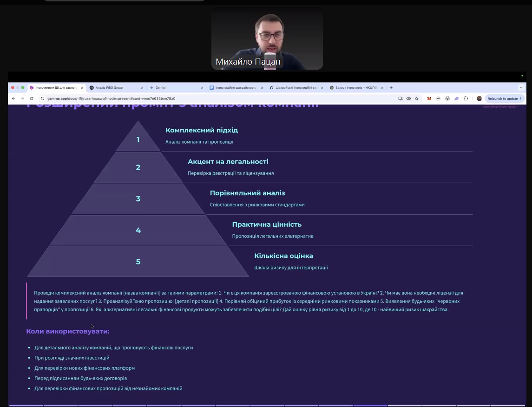Switch to the Інвестиційне шахрайство tab

coord(236,87)
